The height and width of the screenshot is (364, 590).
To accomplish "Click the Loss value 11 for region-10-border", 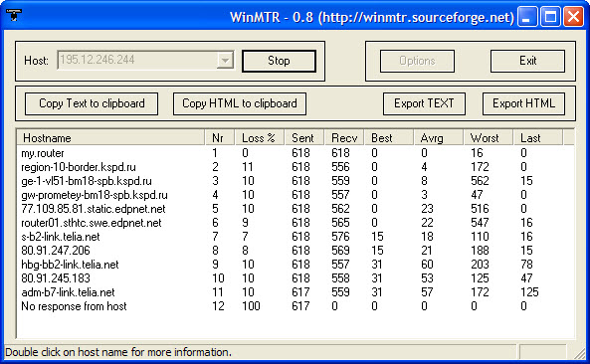I will pyautogui.click(x=248, y=167).
